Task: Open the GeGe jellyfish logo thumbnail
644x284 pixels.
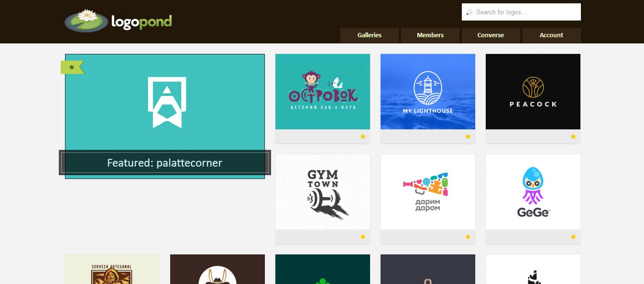Action: click(533, 192)
